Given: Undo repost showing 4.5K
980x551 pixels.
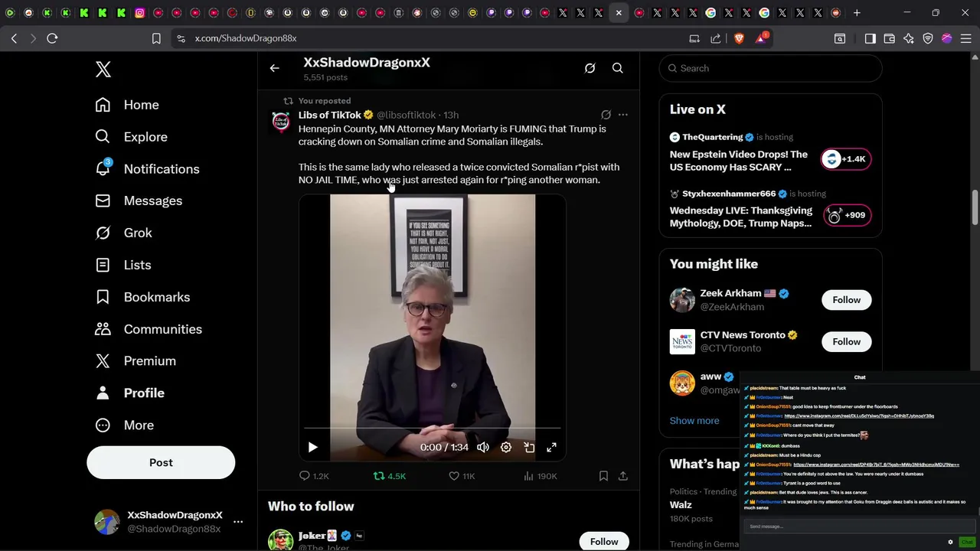Looking at the screenshot, I should pyautogui.click(x=389, y=476).
